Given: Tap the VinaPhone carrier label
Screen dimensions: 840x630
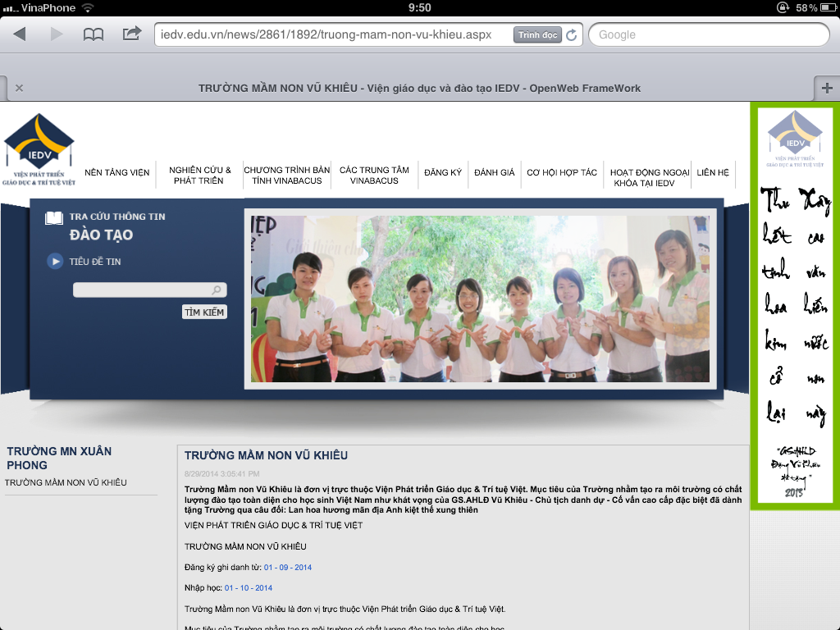Looking at the screenshot, I should pyautogui.click(x=48, y=7).
